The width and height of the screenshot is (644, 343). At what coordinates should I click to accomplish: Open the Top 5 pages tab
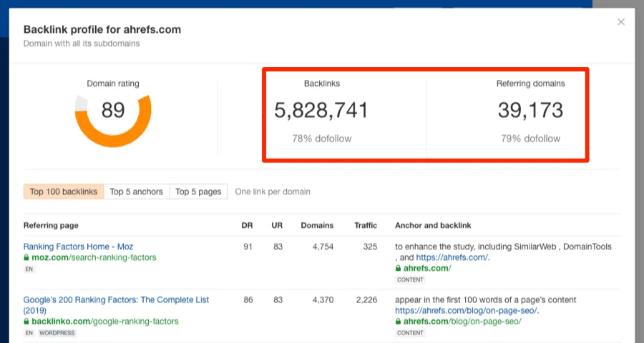(x=199, y=192)
